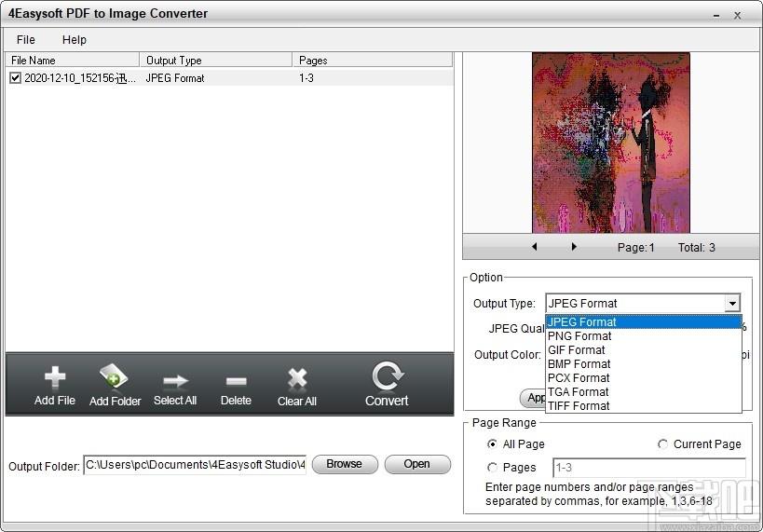Choose TIFF Format in dropdown list
The image size is (763, 532).
click(x=644, y=406)
